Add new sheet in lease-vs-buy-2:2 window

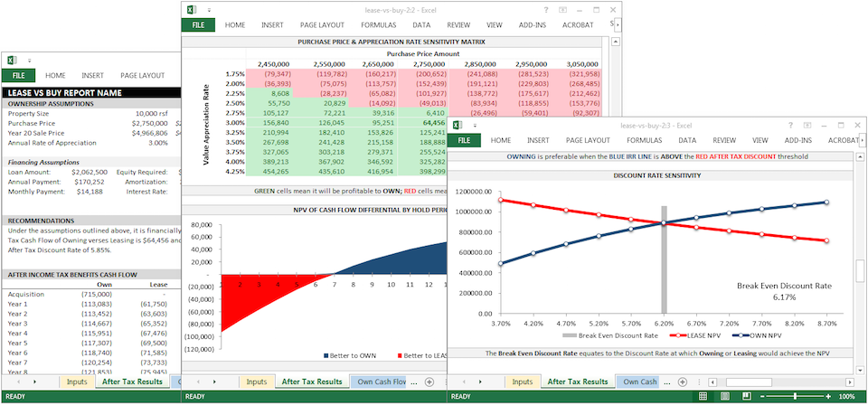click(429, 381)
